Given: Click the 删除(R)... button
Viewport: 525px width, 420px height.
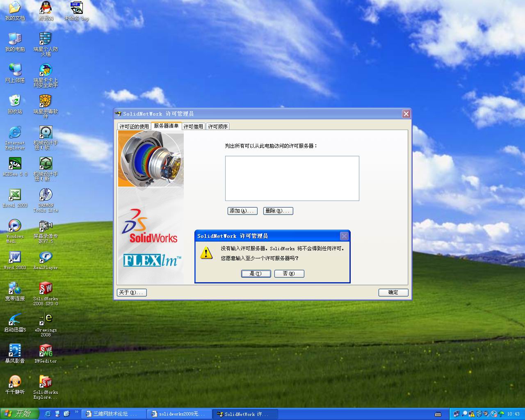Looking at the screenshot, I should click(278, 211).
